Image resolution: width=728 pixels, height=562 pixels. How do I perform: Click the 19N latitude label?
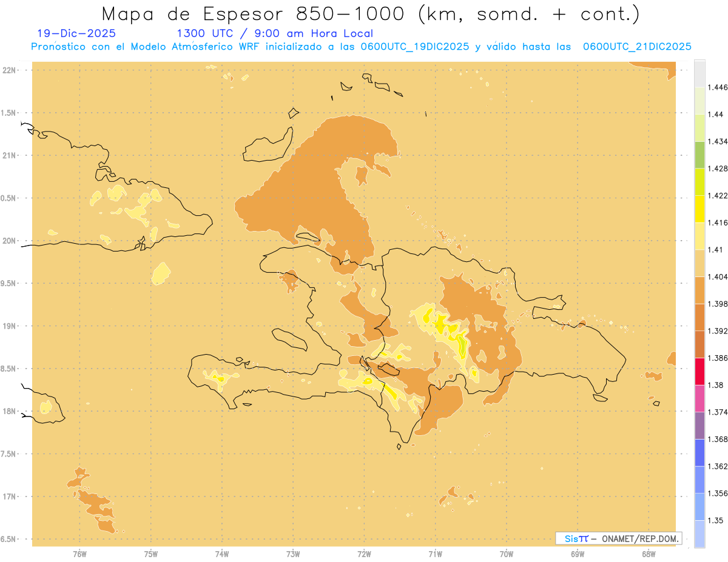pos(10,326)
